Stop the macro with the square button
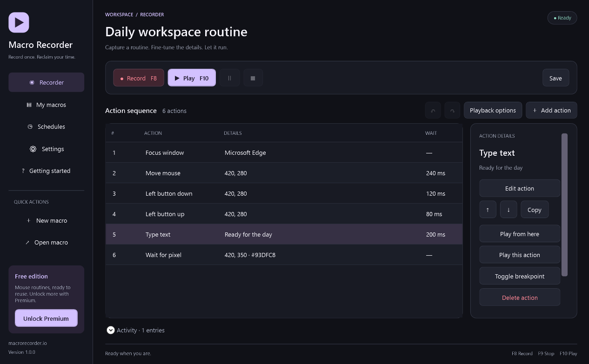The width and height of the screenshot is (589, 364). [253, 78]
